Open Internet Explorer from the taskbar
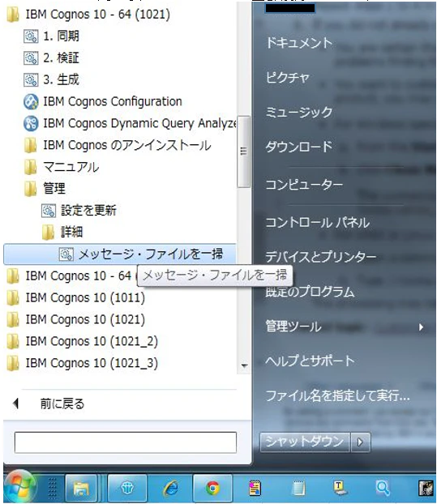This screenshot has height=504, width=437. click(x=170, y=489)
